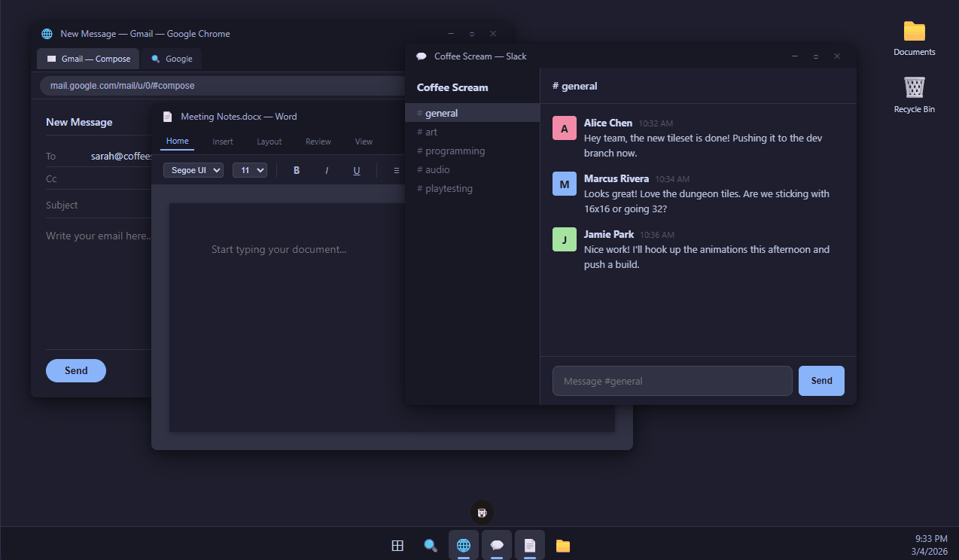Open Alice Chen's avatar in Slack

tap(564, 128)
